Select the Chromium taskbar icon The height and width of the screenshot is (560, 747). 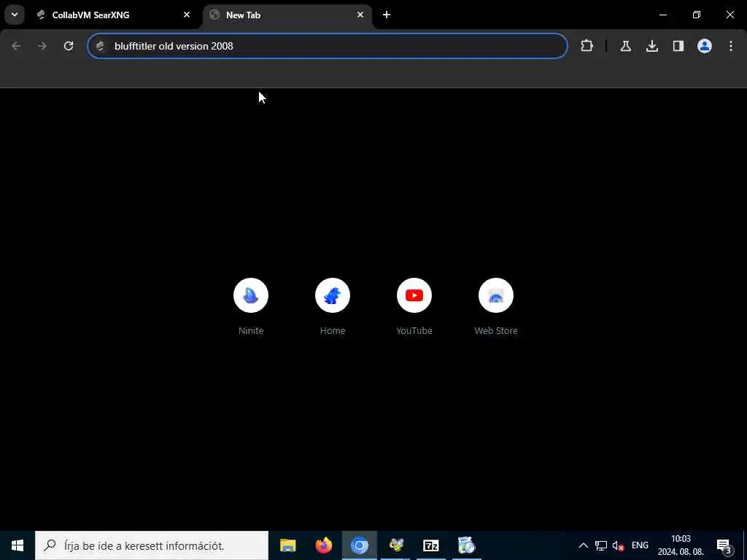[360, 545]
